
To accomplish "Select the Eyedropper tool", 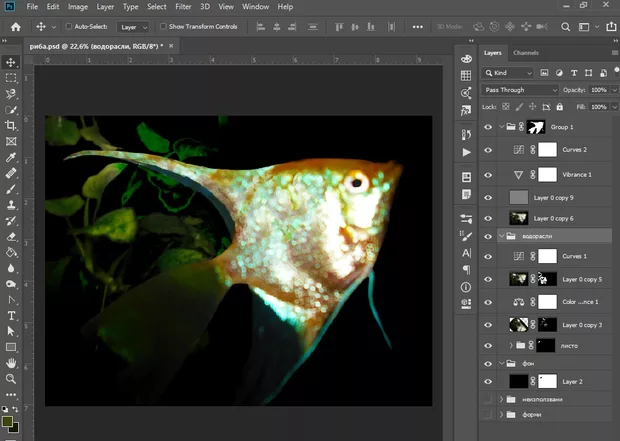I will [x=11, y=157].
